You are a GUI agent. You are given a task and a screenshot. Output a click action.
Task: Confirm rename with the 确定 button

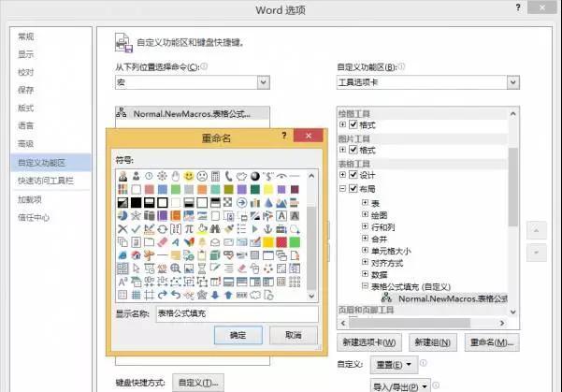point(238,335)
